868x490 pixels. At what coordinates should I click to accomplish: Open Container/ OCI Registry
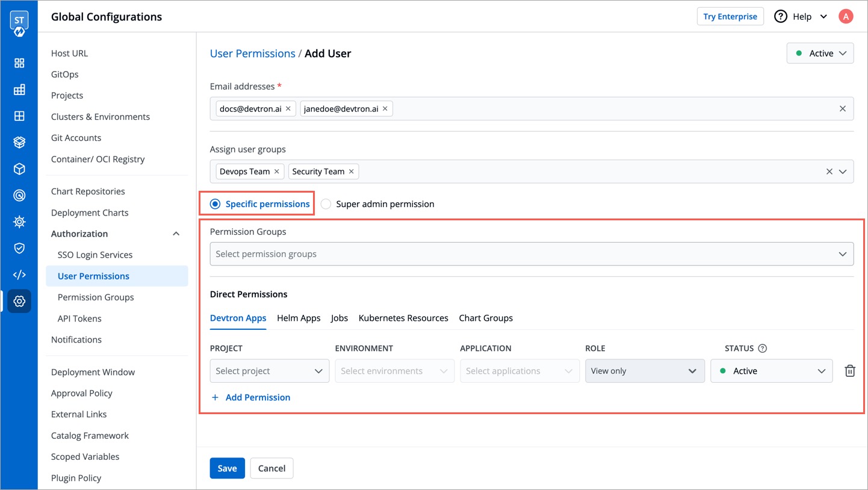coord(98,159)
